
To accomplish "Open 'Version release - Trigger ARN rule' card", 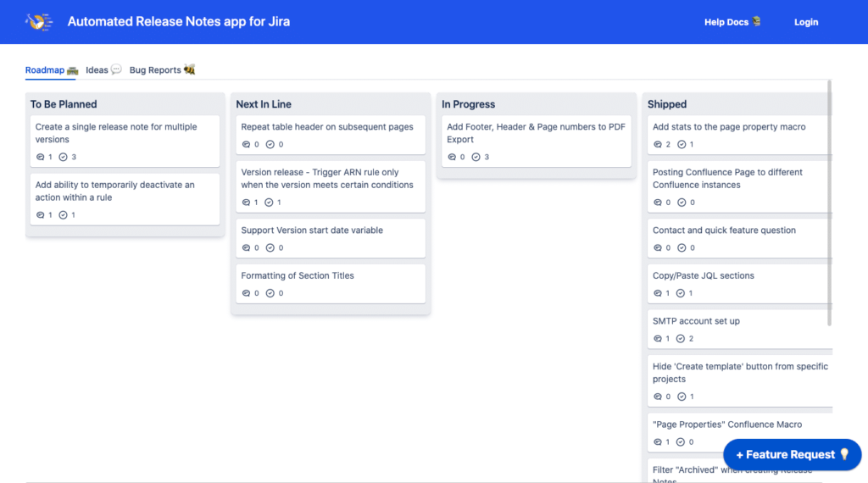I will point(331,186).
